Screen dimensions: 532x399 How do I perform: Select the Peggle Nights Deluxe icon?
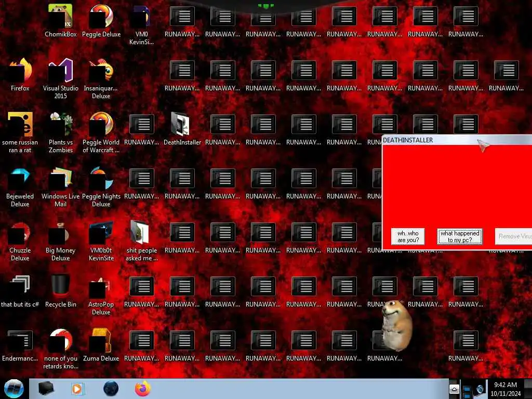(x=101, y=187)
